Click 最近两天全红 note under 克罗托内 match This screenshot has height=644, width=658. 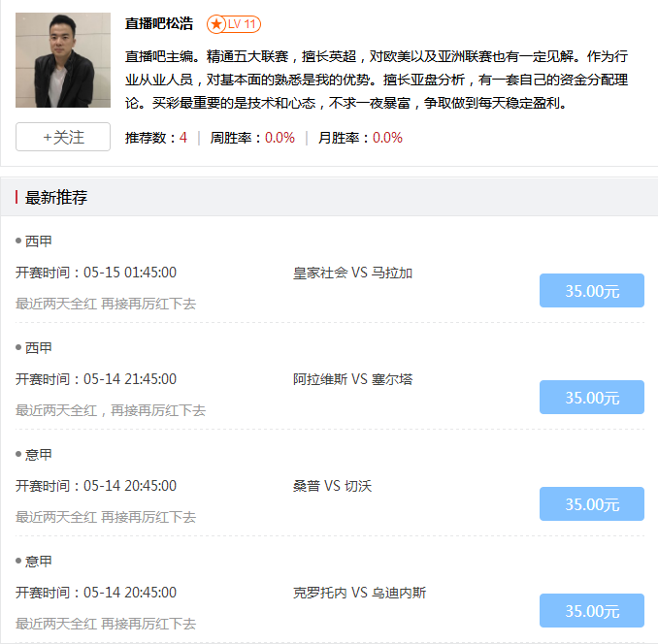click(106, 624)
